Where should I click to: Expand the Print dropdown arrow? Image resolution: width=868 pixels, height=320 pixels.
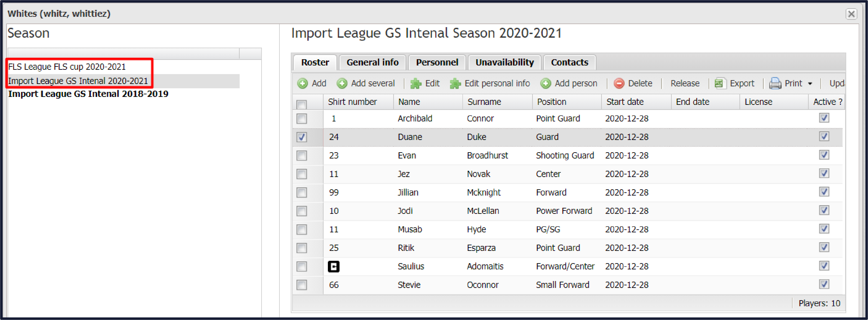pyautogui.click(x=810, y=84)
